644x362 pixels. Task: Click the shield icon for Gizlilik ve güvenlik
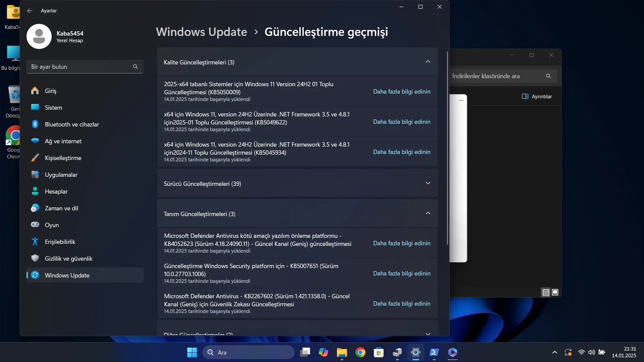pos(35,258)
